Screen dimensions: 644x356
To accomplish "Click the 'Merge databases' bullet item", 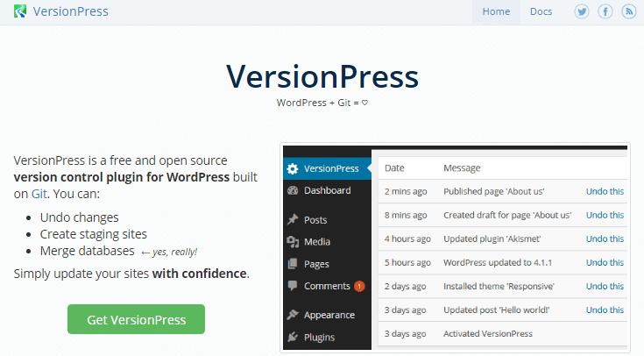I will [87, 251].
